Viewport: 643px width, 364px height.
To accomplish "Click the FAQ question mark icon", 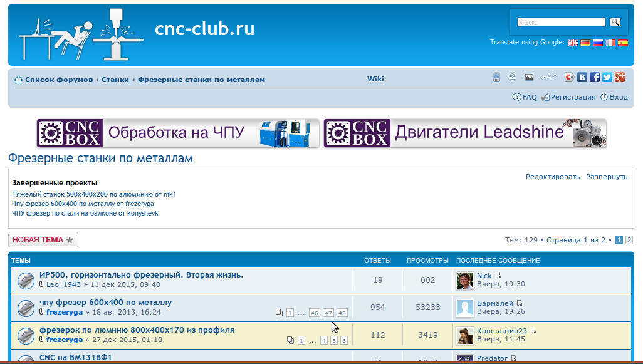I will [516, 97].
